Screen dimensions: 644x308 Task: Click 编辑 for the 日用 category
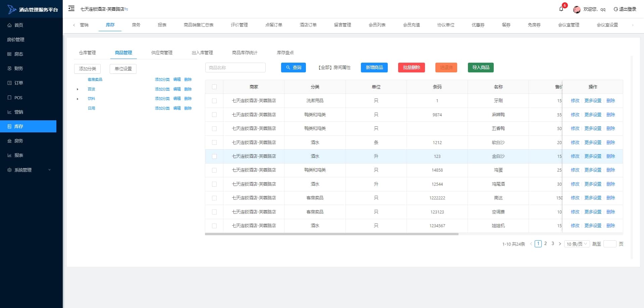pos(177,108)
